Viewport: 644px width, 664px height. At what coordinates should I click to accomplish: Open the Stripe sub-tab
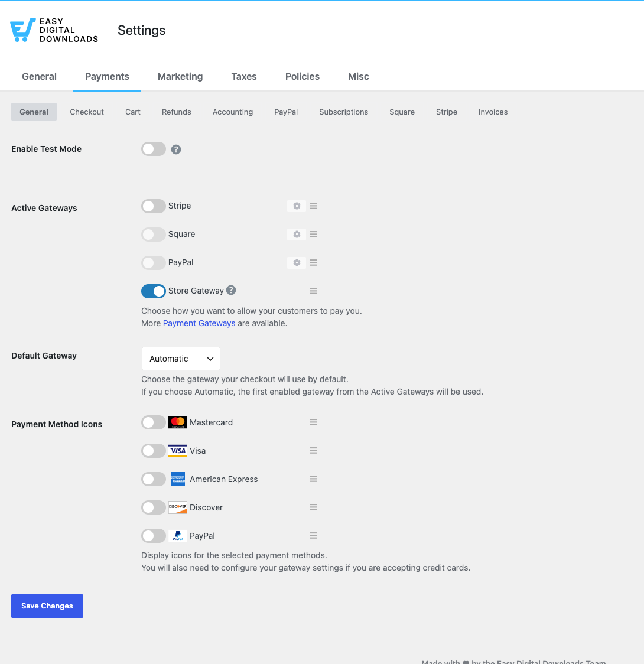tap(447, 112)
